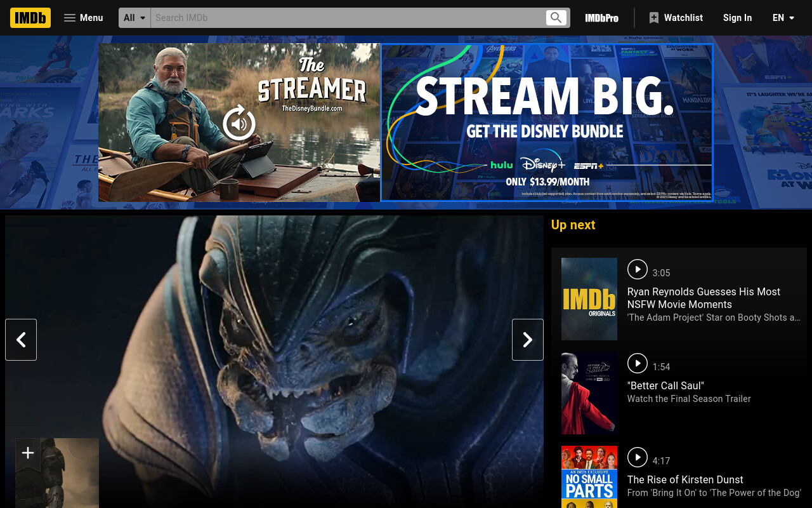Play The Rise of Kirsten Dunst video icon
Viewport: 812px width, 508px height.
point(638,457)
